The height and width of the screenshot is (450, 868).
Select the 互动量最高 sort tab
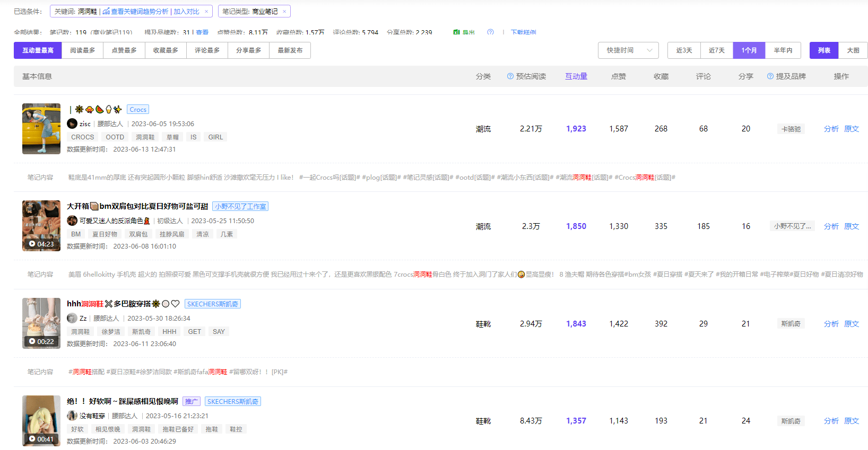coord(38,50)
